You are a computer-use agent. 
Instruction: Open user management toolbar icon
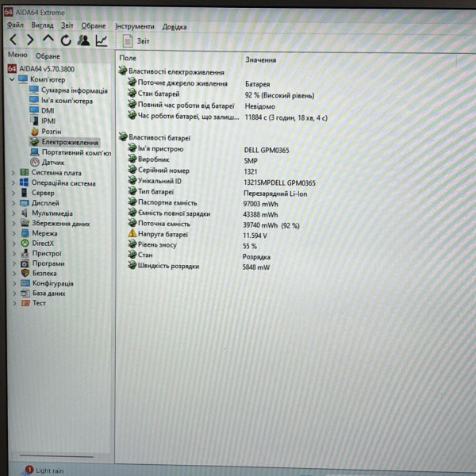click(x=83, y=40)
